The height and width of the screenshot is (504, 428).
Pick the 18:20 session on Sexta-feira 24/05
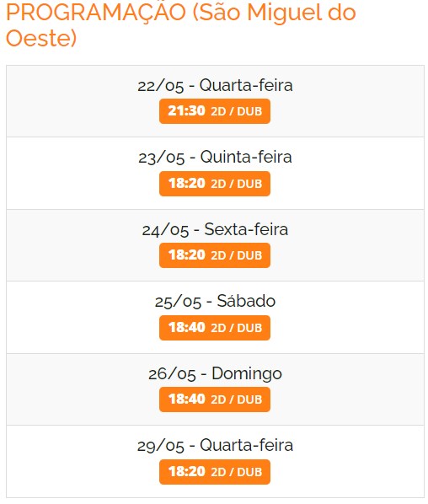coord(215,255)
